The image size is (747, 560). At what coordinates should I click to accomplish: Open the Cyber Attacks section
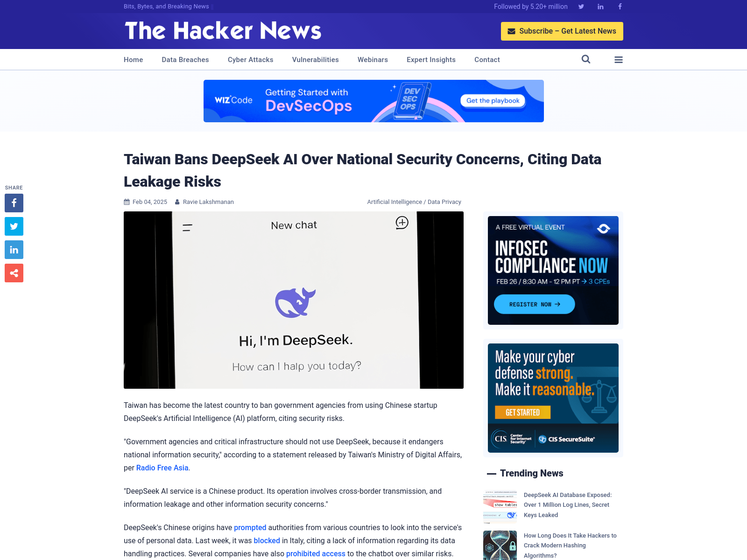[251, 60]
